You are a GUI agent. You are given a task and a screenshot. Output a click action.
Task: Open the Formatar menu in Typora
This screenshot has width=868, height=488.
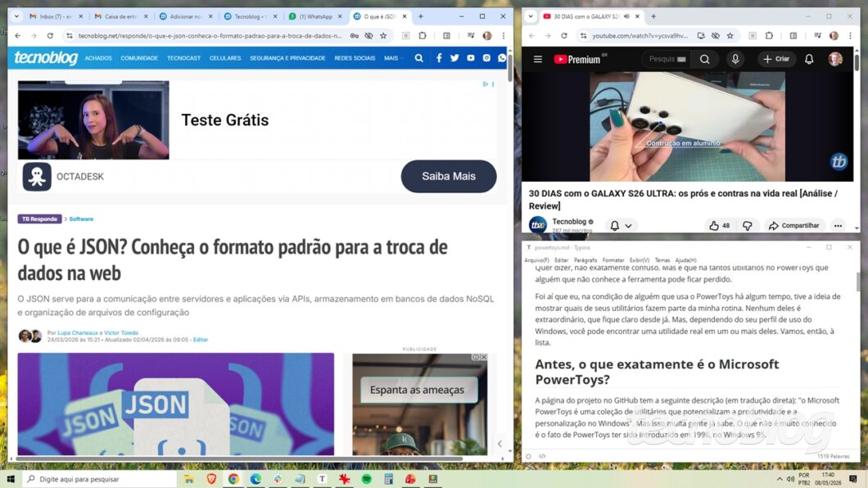coord(613,260)
